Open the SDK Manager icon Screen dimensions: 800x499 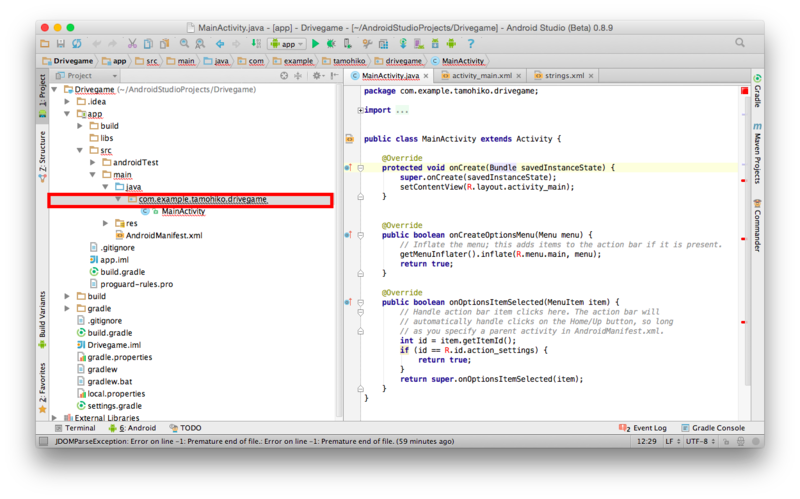pos(435,44)
